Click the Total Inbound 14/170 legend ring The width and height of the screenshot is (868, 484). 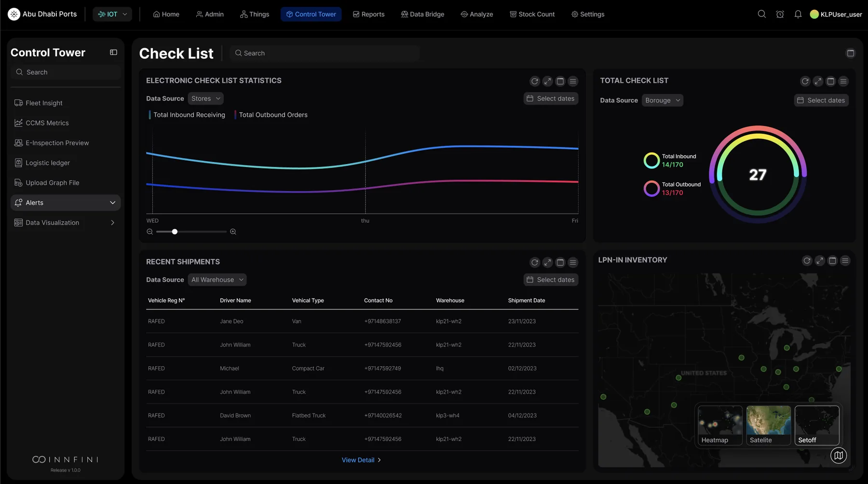[x=651, y=160]
